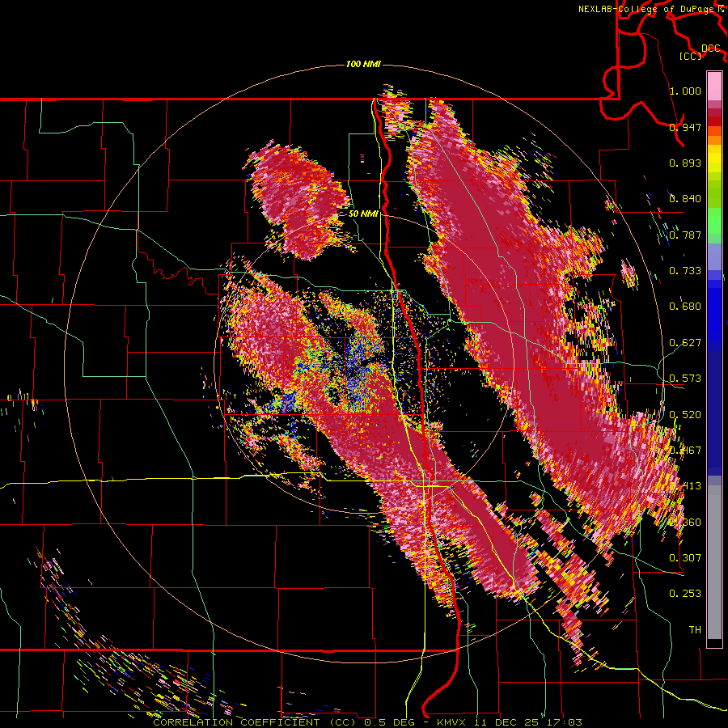Screen dimensions: 728x728
Task: Select the 0.733 scale value label
Action: tap(685, 271)
